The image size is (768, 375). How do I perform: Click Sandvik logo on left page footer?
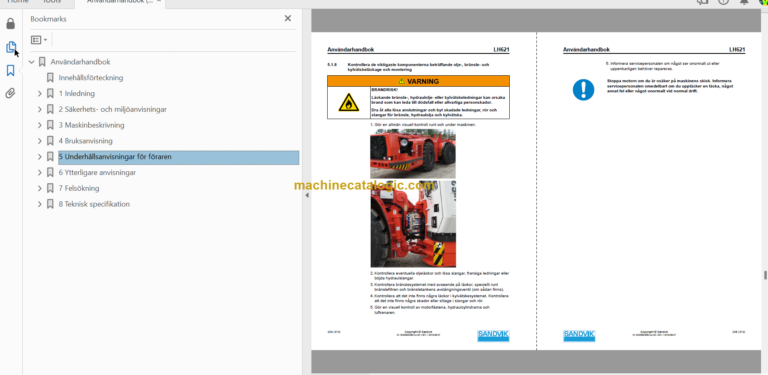click(x=493, y=336)
